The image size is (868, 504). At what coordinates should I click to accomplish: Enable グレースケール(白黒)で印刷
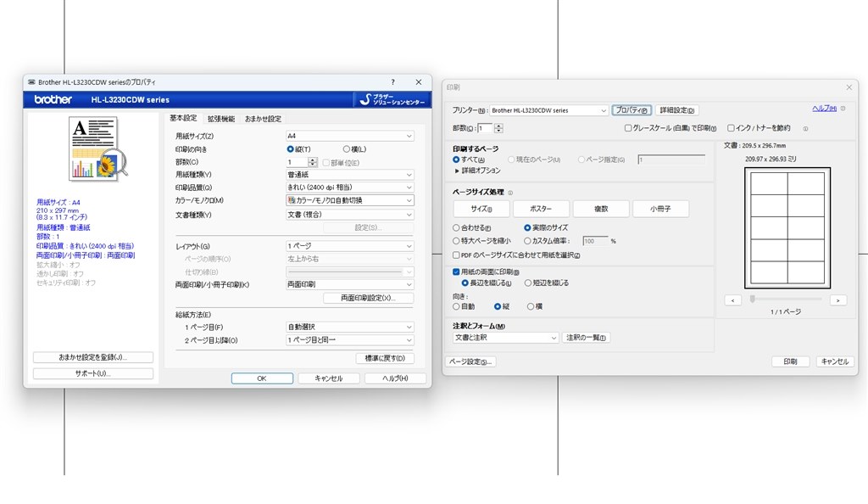[x=627, y=128]
